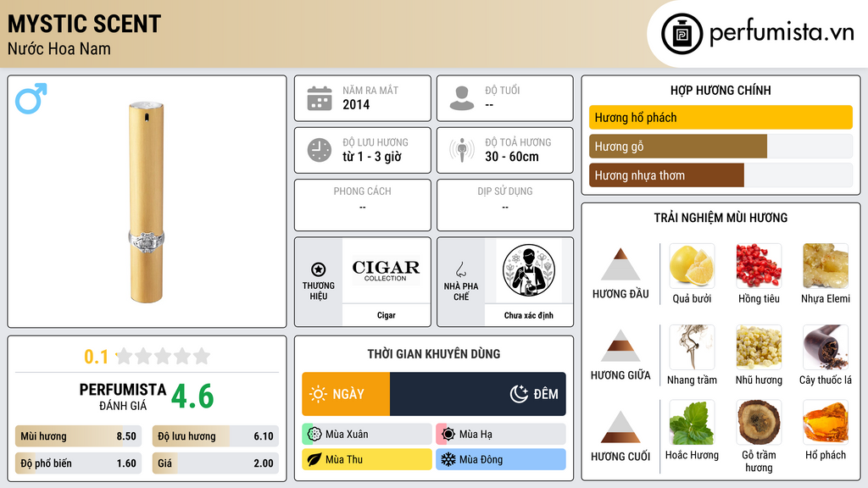Click the THỜI GIAN KHUYÊN DÙNG heading
868x488 pixels.
[434, 353]
